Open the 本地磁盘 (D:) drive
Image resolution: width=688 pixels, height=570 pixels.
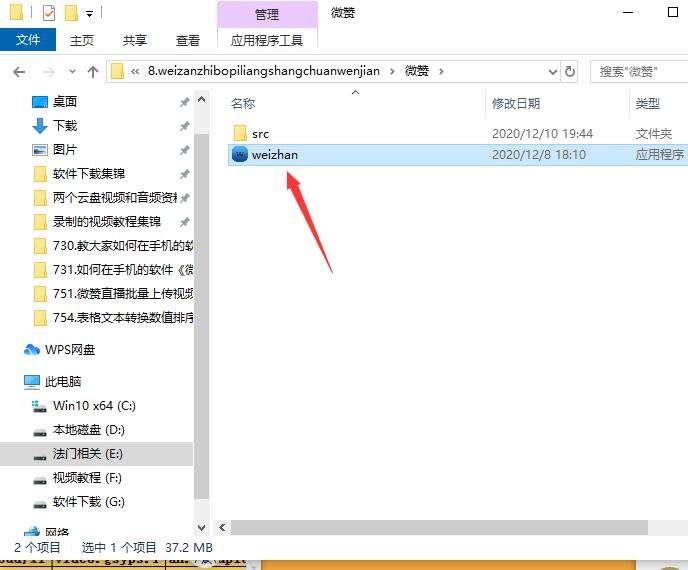pos(89,430)
